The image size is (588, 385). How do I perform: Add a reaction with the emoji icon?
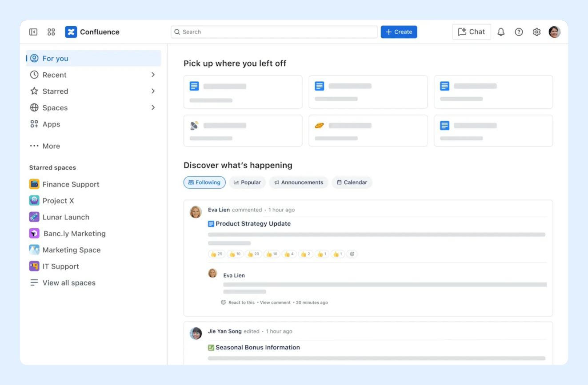click(x=352, y=254)
